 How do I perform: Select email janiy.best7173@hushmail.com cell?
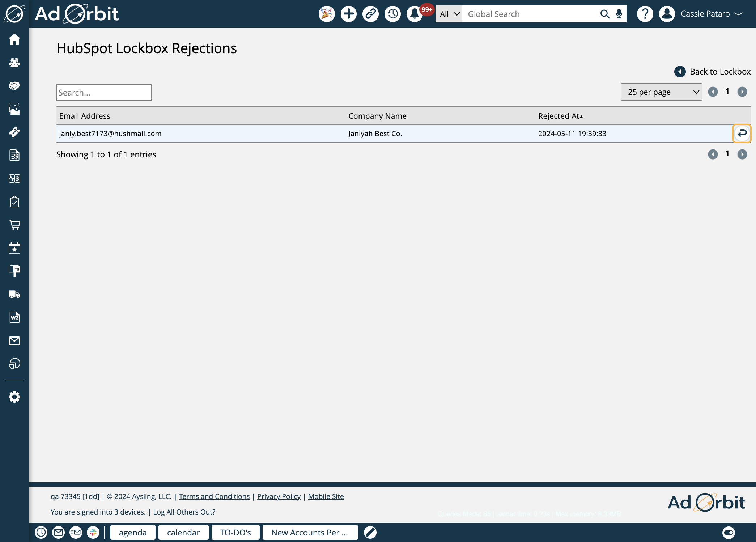(110, 134)
